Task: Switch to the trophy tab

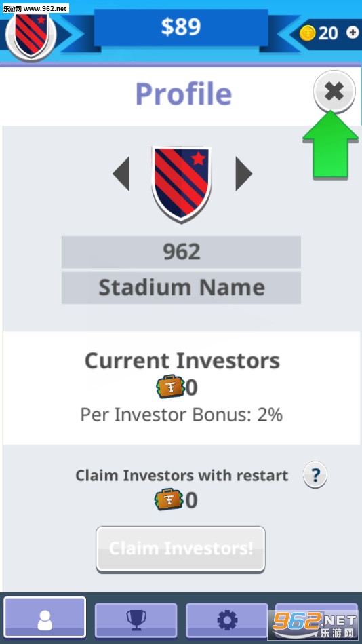Action: 136,620
